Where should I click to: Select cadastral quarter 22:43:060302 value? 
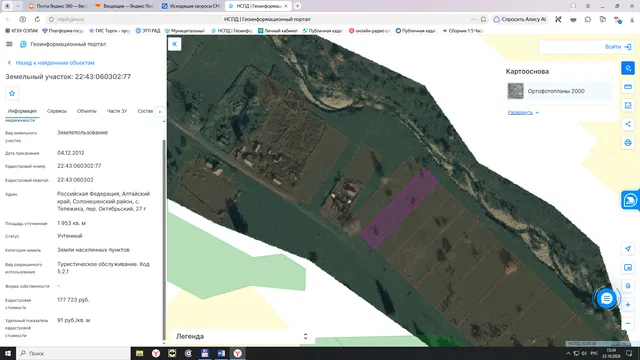click(75, 180)
